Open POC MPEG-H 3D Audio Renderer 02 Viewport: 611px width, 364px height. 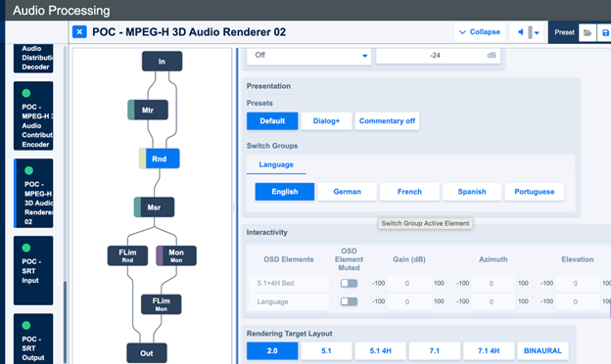(x=33, y=193)
